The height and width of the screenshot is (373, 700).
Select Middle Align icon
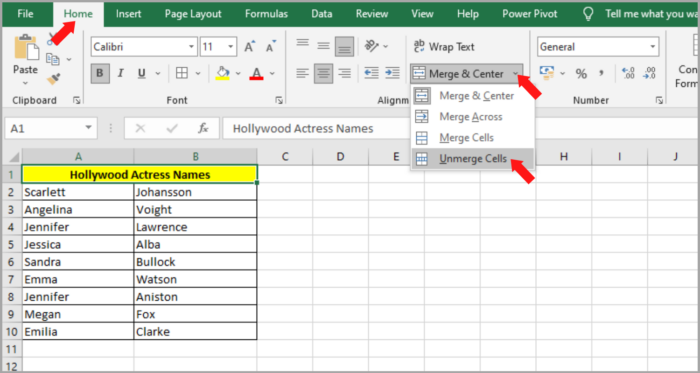pyautogui.click(x=323, y=46)
